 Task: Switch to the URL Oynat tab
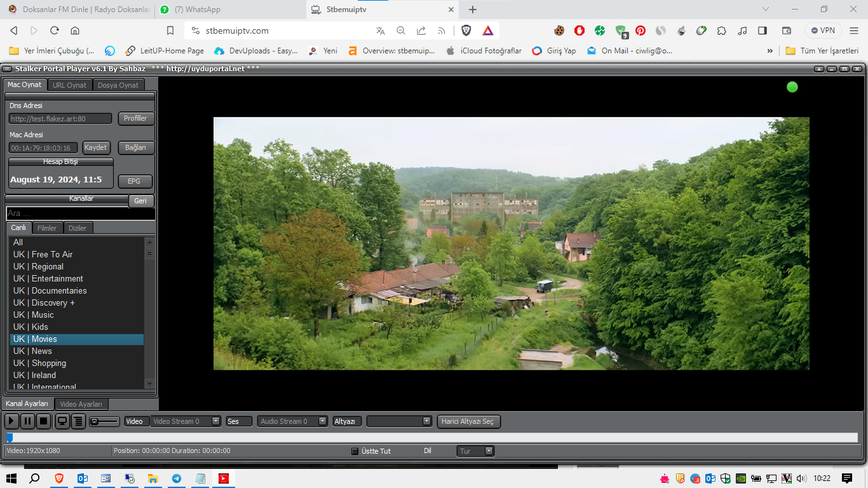click(x=70, y=85)
